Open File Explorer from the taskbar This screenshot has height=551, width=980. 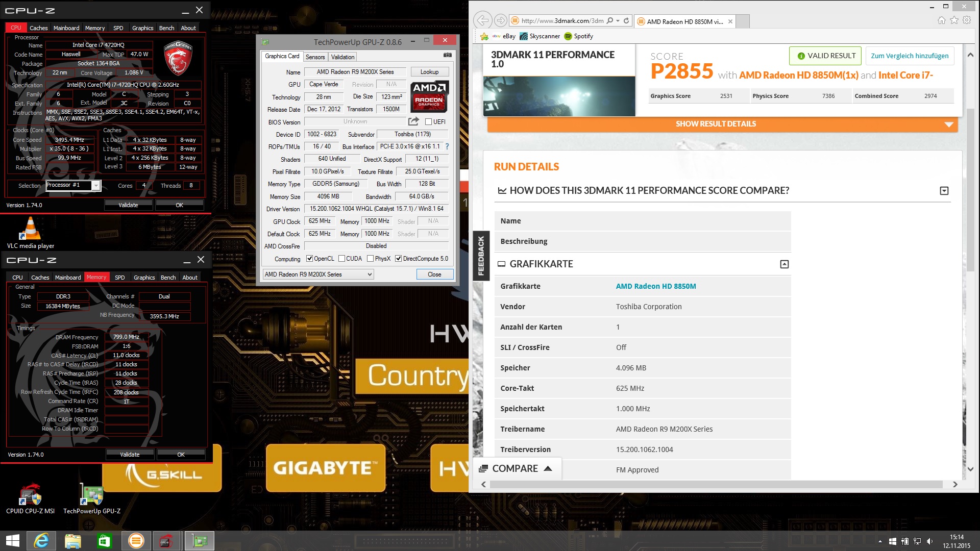coord(73,541)
